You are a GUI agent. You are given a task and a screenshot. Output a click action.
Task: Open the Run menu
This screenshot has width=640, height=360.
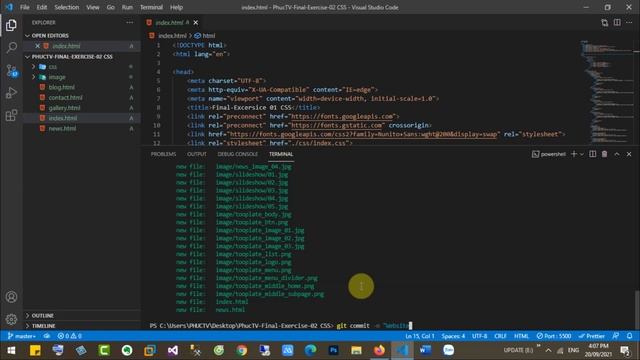127,7
